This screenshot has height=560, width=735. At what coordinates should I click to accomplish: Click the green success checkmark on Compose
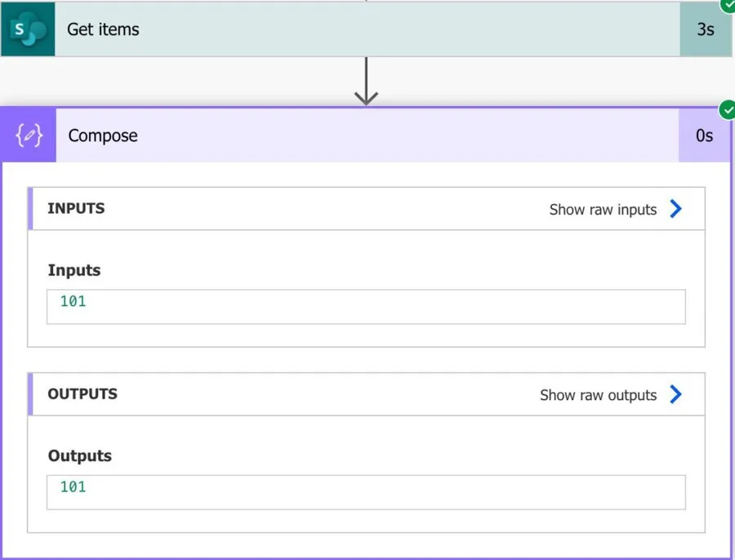pyautogui.click(x=726, y=109)
